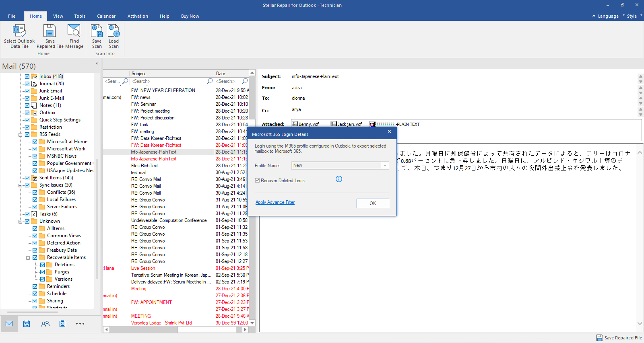Click the OK button in login dialog
This screenshot has height=343, width=644.
coord(373,203)
